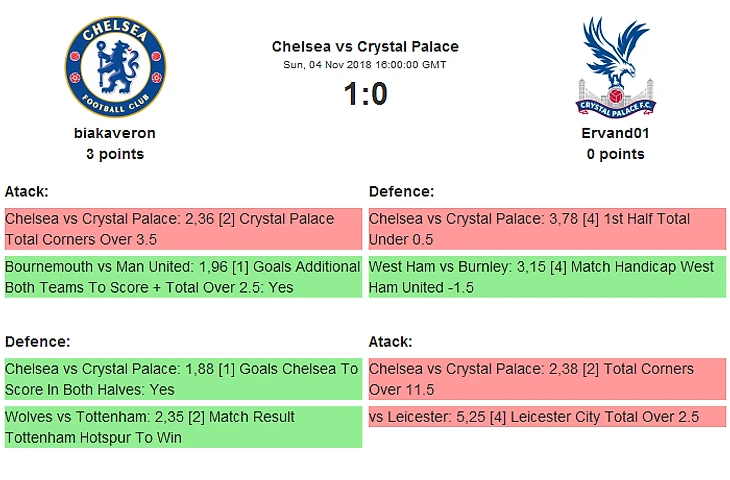
Task: Click the left Atack: section heading
Action: (x=27, y=191)
